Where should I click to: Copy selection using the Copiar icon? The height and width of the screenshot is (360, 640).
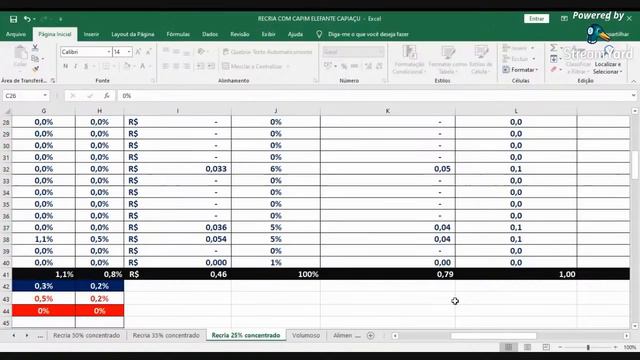pos(35,59)
